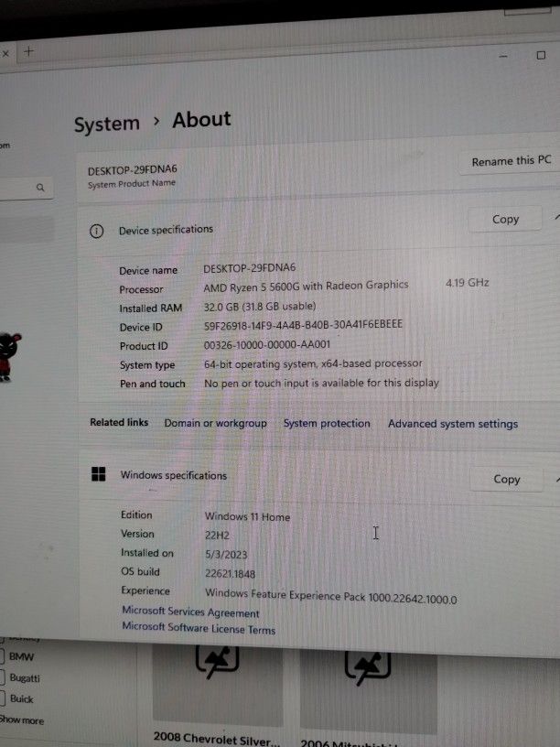Click the DESKTOP-29FDNA6 header PC name
The width and height of the screenshot is (560, 747).
pyautogui.click(x=133, y=169)
